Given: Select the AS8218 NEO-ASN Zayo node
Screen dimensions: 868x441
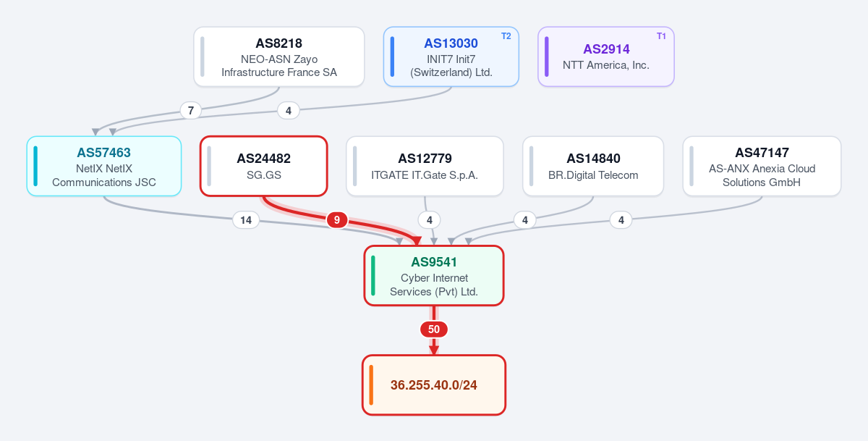Looking at the screenshot, I should [x=279, y=56].
